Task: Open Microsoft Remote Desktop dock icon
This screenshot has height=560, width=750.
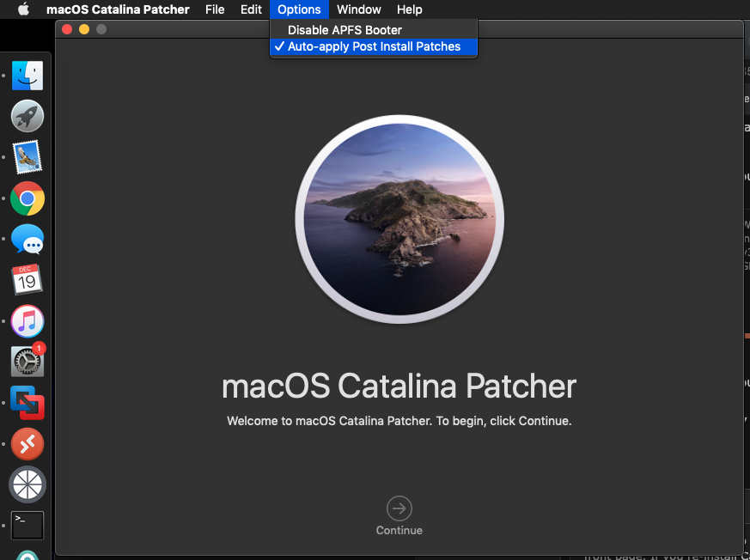Action: 27,444
